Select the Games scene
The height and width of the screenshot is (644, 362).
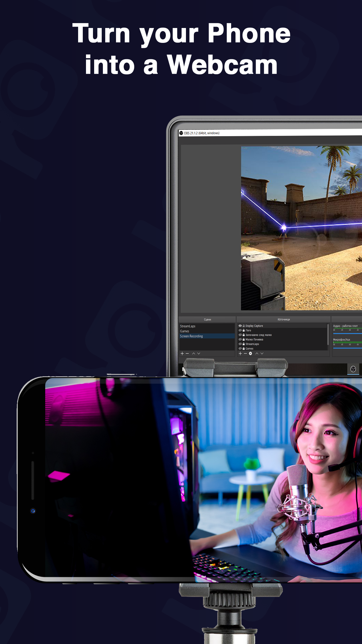[184, 331]
